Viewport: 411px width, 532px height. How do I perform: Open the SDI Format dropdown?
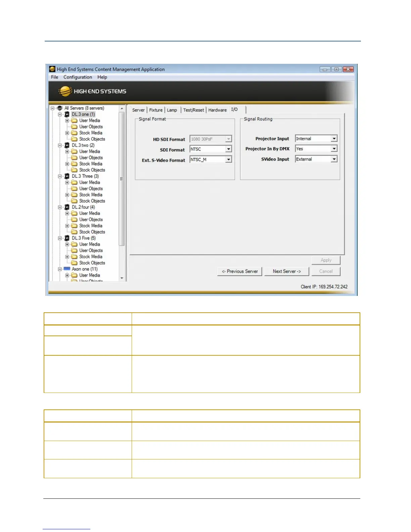[x=228, y=149]
